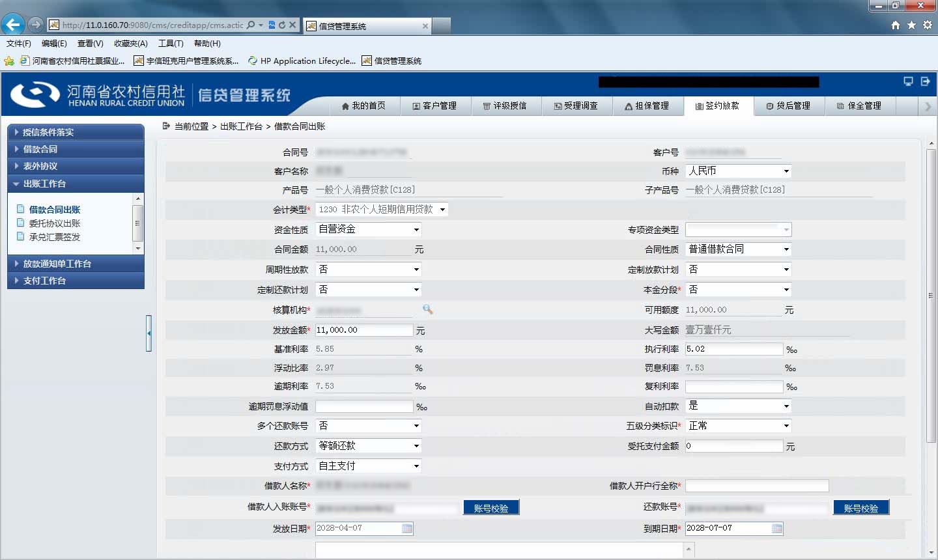Select 借款合同出账 in the sidebar
The height and width of the screenshot is (560, 938).
click(55, 210)
